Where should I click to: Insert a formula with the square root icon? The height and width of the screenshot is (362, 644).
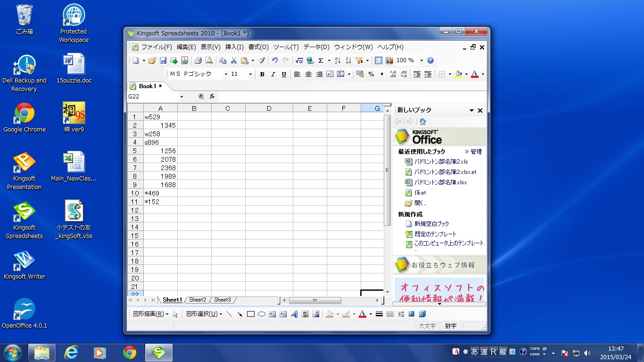click(299, 60)
